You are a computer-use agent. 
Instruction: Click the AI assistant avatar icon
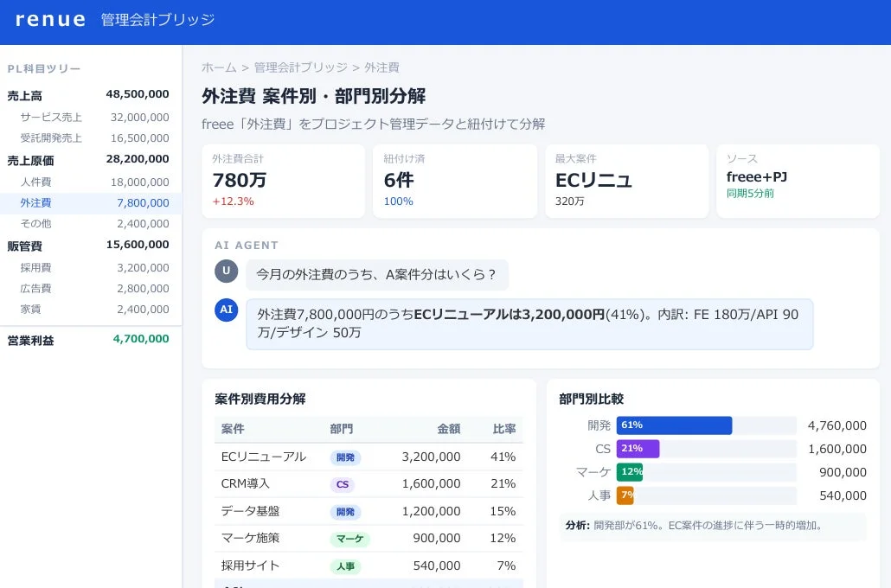[226, 310]
